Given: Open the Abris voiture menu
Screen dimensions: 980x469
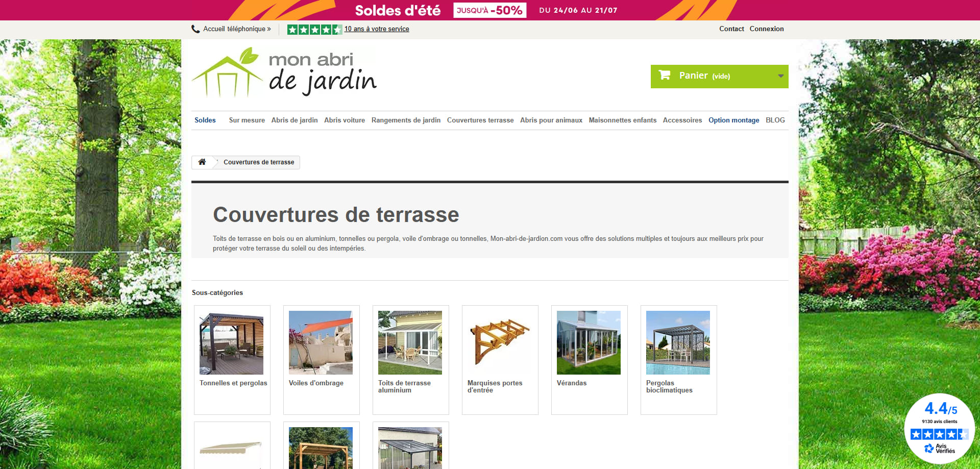Looking at the screenshot, I should [345, 120].
